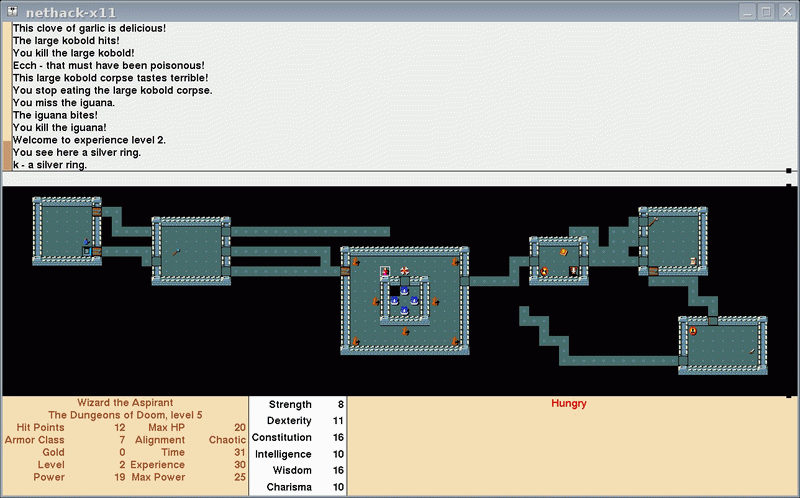Click the long pole item in the upper-right room
Image resolution: width=800 pixels, height=498 pixels.
652,222
